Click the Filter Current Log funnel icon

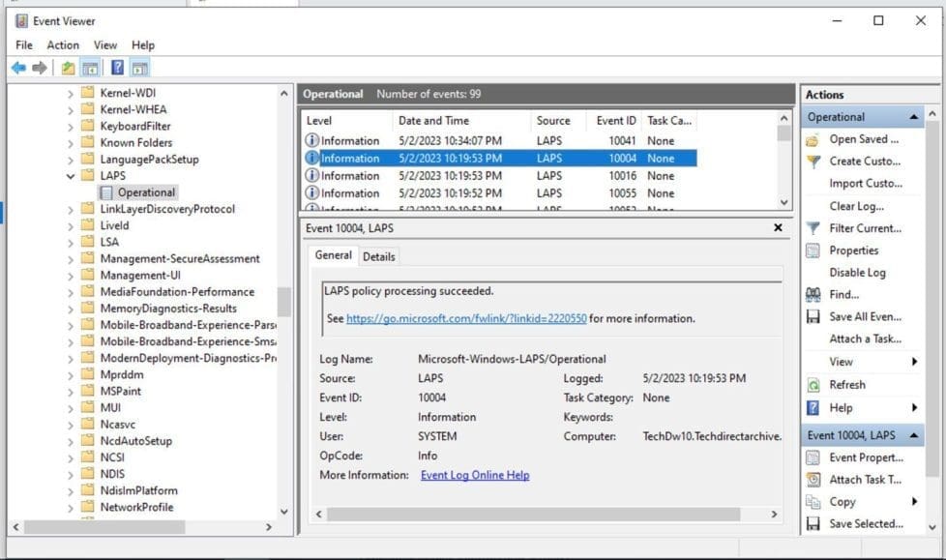tap(813, 229)
